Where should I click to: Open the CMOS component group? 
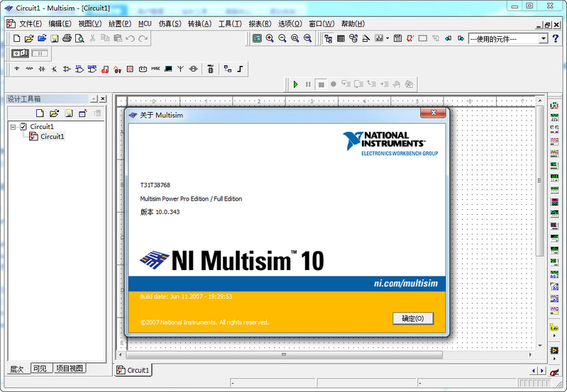click(x=92, y=69)
